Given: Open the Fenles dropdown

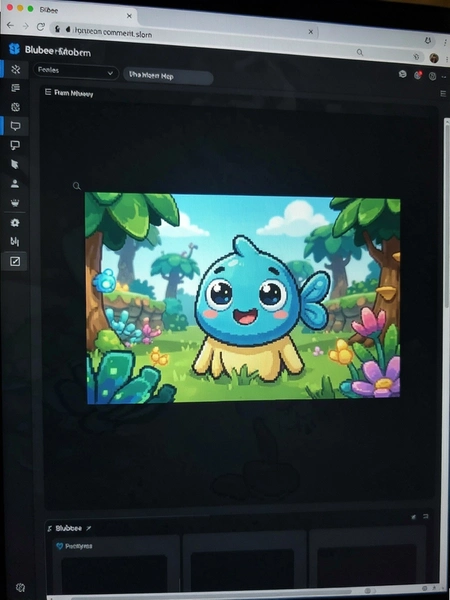Looking at the screenshot, I should click(x=75, y=72).
